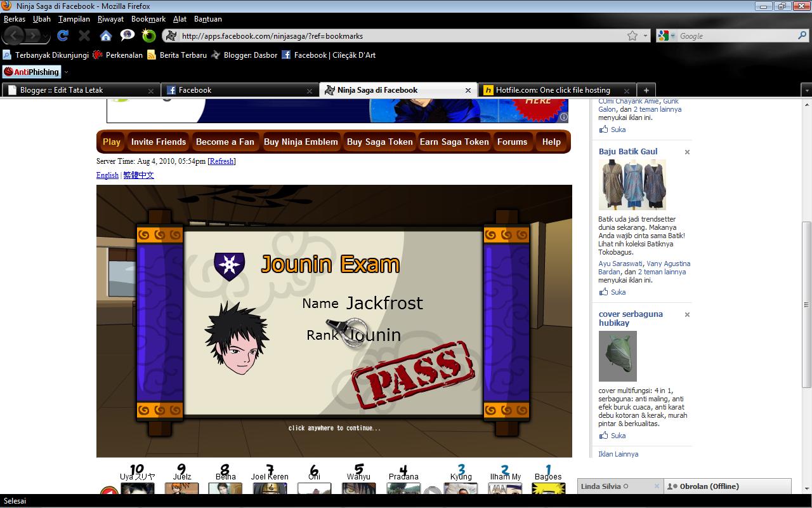This screenshot has height=508, width=812.
Task: Open the Home page icon
Action: pyautogui.click(x=106, y=36)
